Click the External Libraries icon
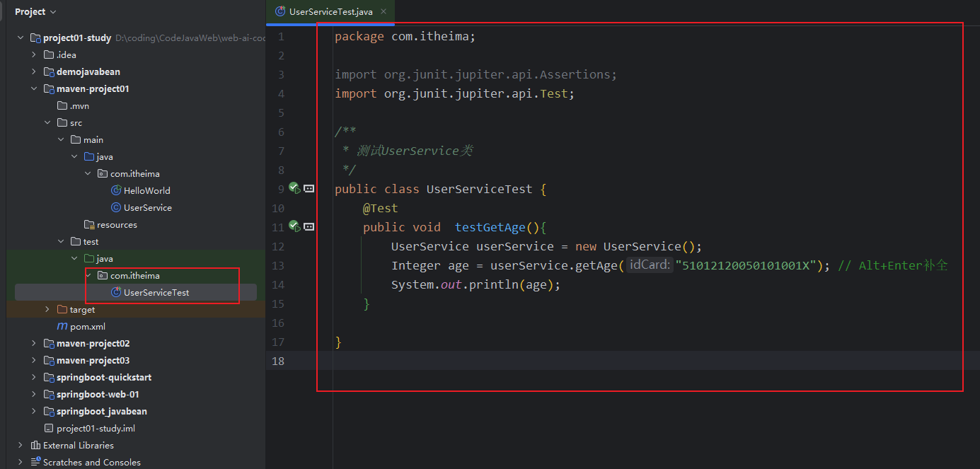 [x=35, y=445]
